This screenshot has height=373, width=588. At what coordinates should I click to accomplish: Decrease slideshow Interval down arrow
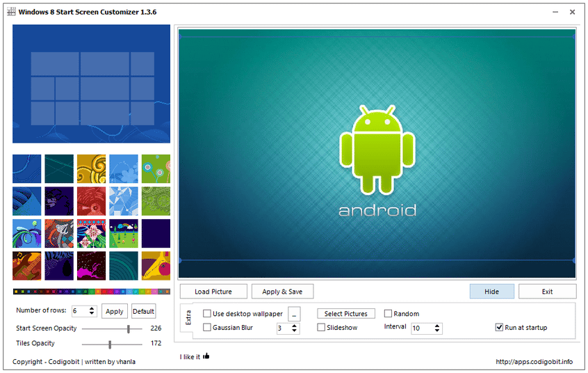tap(437, 331)
